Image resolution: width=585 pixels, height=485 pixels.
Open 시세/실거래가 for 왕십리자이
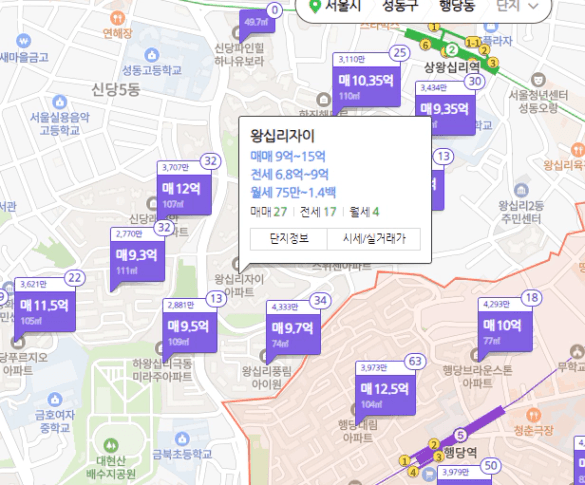tap(374, 239)
